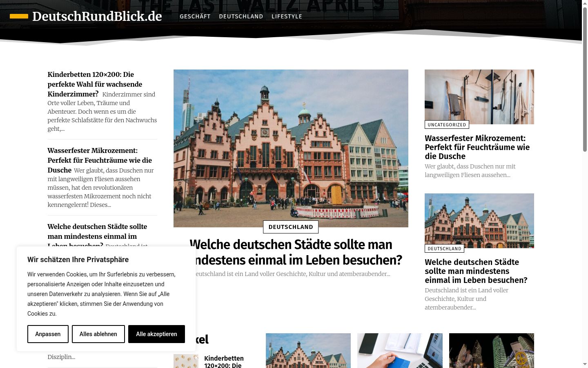The height and width of the screenshot is (368, 588).
Task: Open bottom row Römer buildings thumbnail
Action: [x=308, y=350]
